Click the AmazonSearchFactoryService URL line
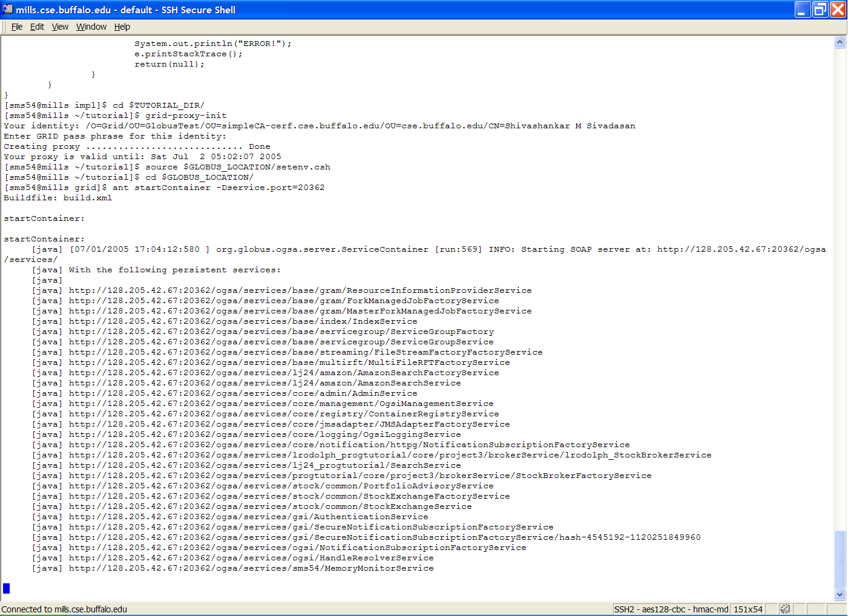The image size is (848, 616). tap(283, 373)
